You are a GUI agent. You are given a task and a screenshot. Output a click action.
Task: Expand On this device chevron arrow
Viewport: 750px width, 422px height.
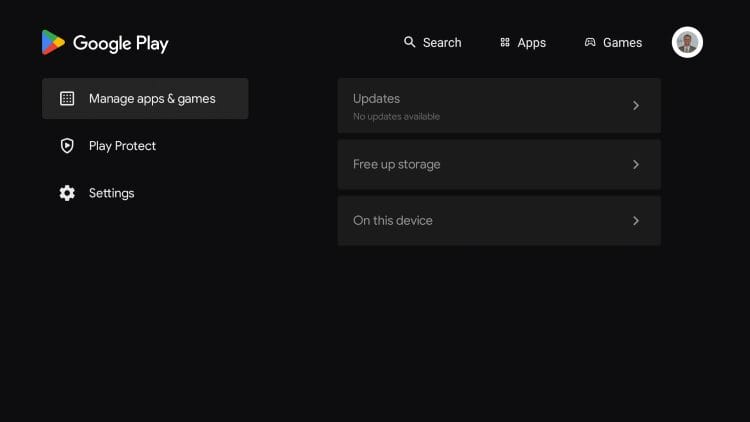[x=636, y=221]
